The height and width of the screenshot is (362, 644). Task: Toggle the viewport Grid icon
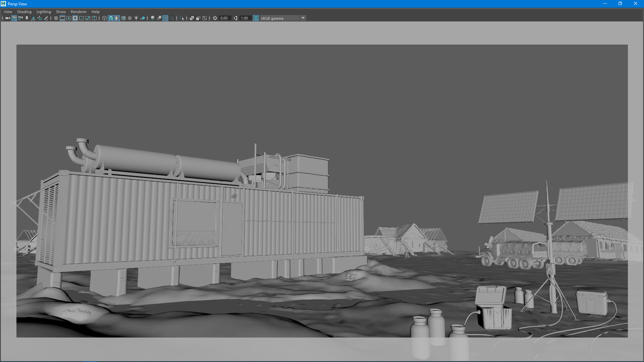point(56,18)
